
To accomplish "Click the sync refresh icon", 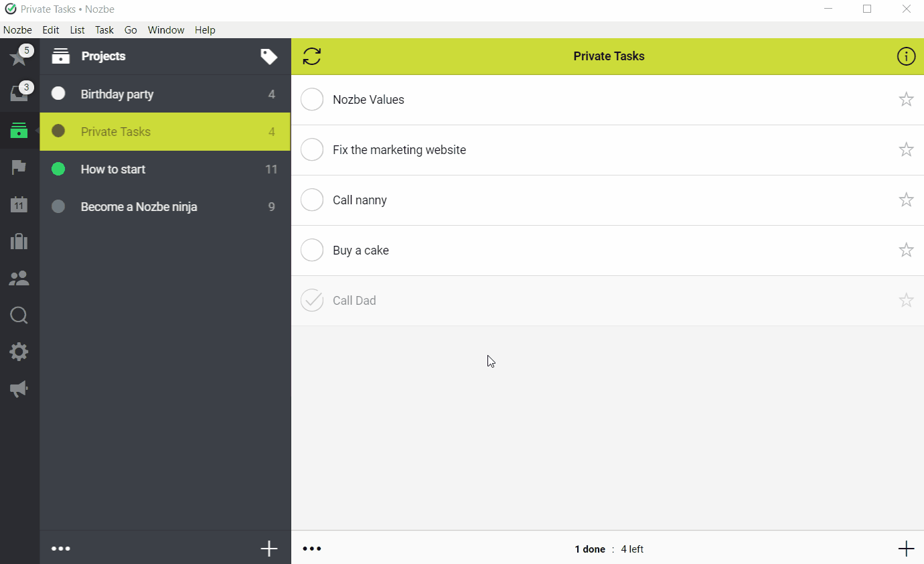I will pyautogui.click(x=312, y=56).
